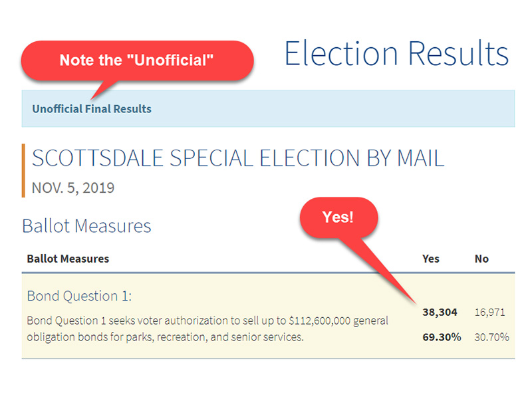Click the "Election Results" page title
The width and height of the screenshot is (532, 399).
tap(396, 53)
